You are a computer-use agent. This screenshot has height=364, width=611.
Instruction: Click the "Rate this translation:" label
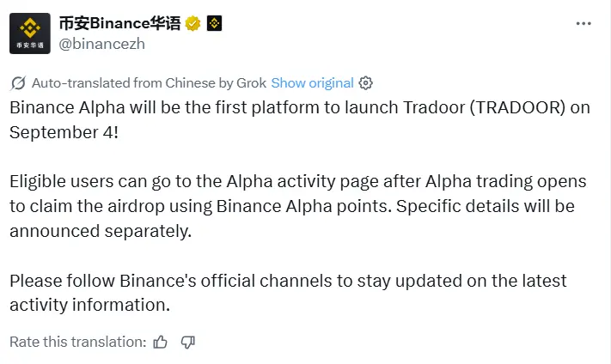tap(78, 342)
